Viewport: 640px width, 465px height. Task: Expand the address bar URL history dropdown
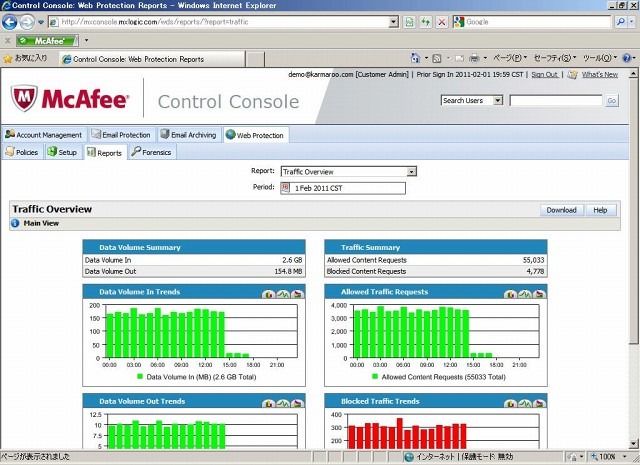point(393,22)
